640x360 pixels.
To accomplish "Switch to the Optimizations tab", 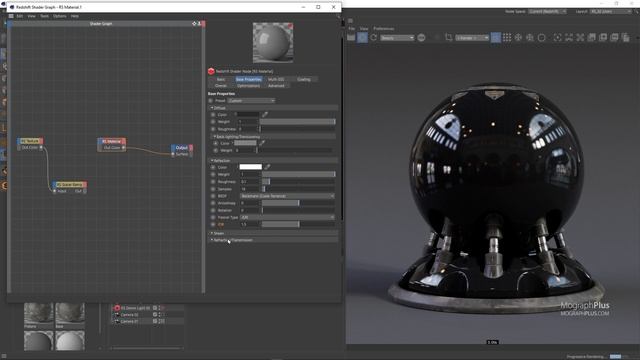I will [x=249, y=86].
